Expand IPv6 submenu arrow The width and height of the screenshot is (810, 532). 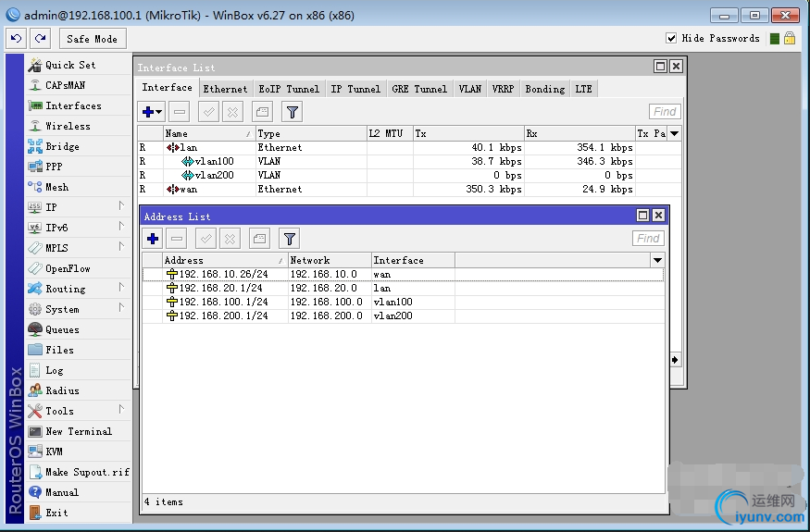click(x=121, y=227)
